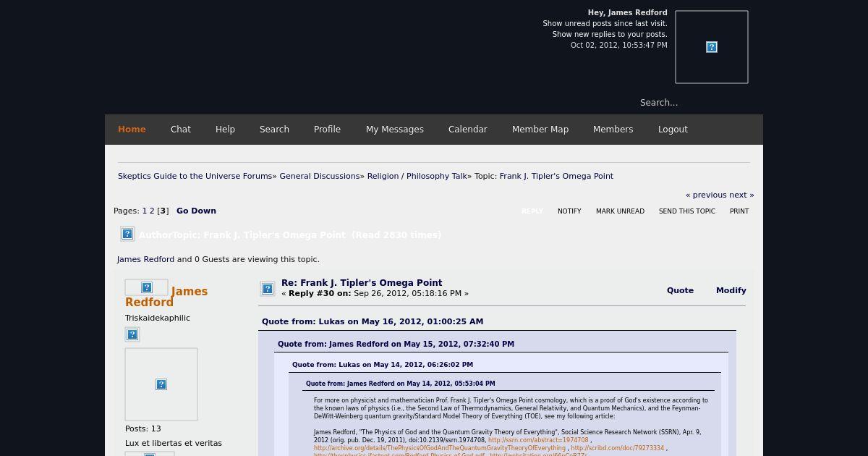The width and height of the screenshot is (868, 456).
Task: Click 'Lux et libertas et veritas' text
Action: [174, 444]
